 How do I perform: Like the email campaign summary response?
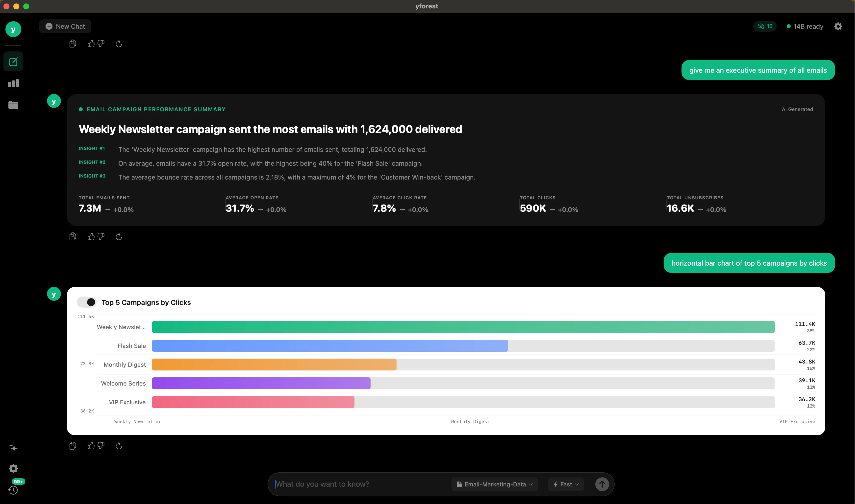click(91, 236)
